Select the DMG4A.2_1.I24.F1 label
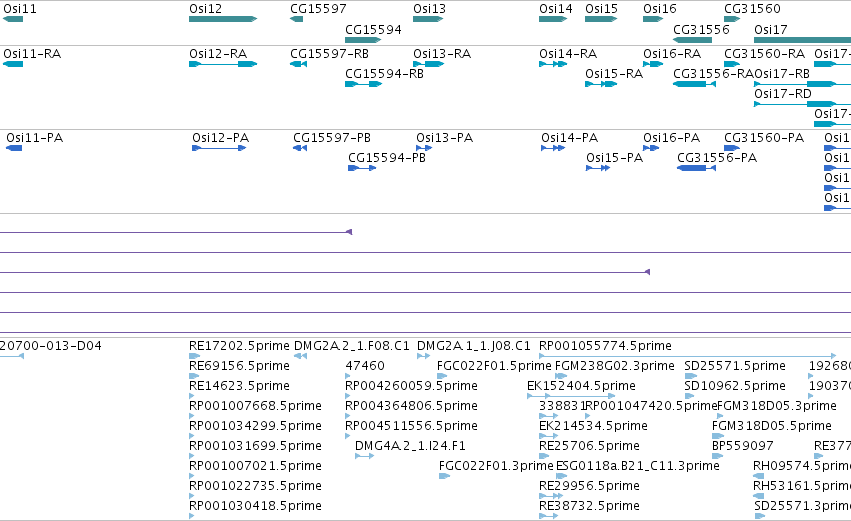The width and height of the screenshot is (851, 521). coord(410,446)
